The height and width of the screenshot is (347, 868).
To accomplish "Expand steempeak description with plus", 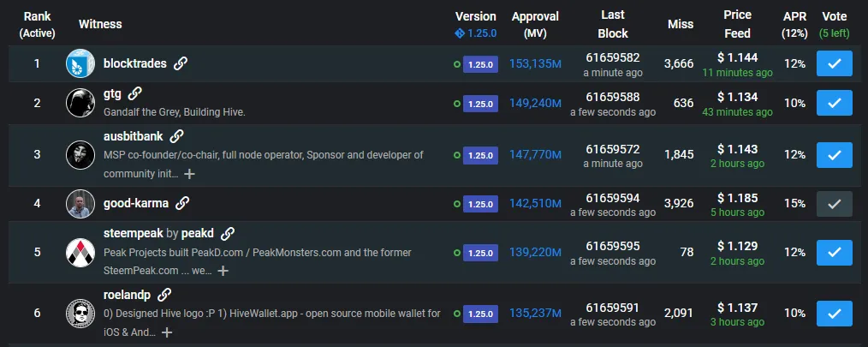I will (x=223, y=271).
